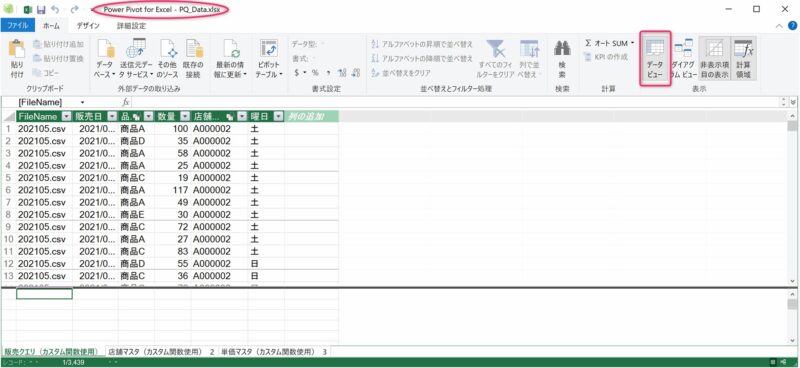Open the ファイル tab
Screen dimensions: 800x368
click(17, 25)
